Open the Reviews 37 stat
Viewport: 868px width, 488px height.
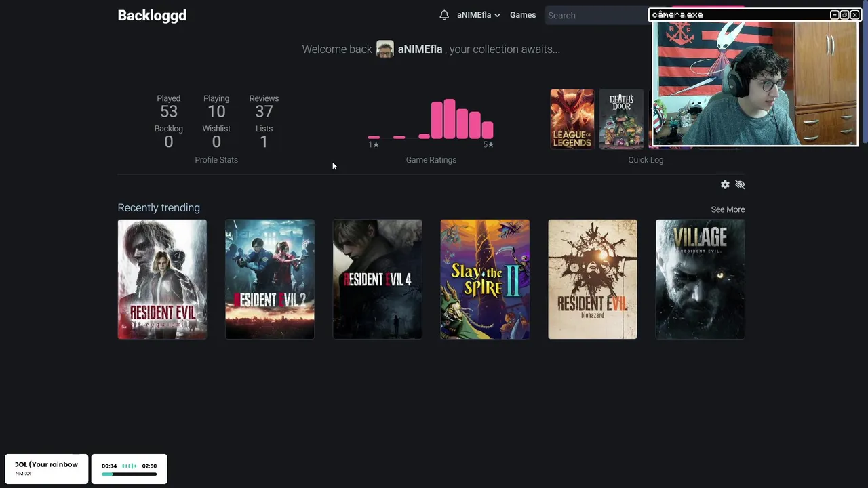coord(264,106)
